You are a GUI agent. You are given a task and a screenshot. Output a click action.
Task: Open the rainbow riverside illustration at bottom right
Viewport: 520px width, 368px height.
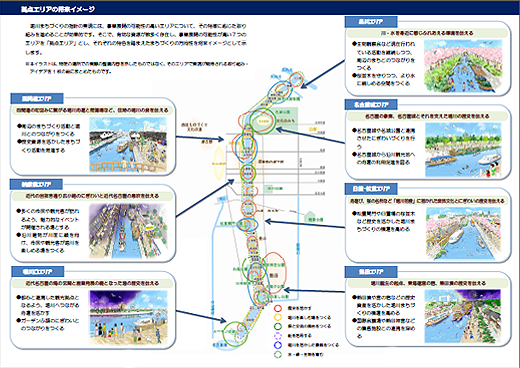click(x=463, y=316)
